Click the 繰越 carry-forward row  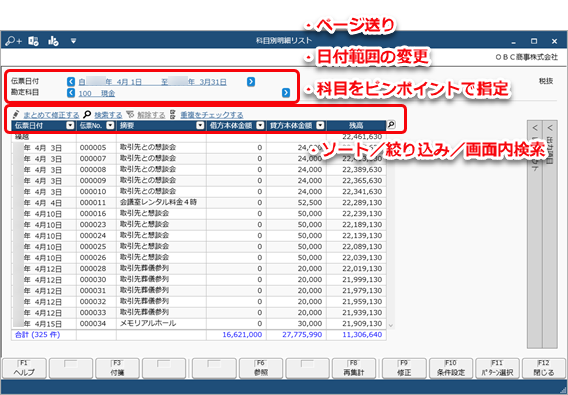pyautogui.click(x=199, y=137)
